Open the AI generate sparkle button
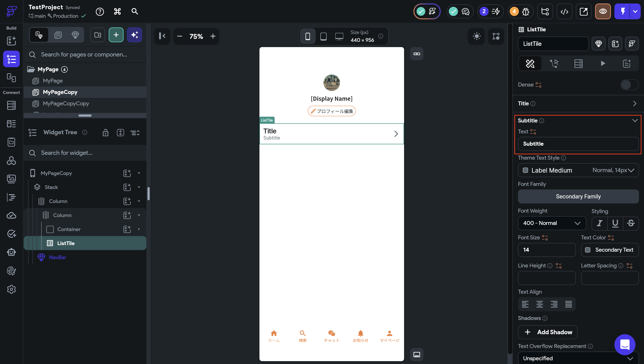Screen dimensions: 644x364 [x=135, y=35]
